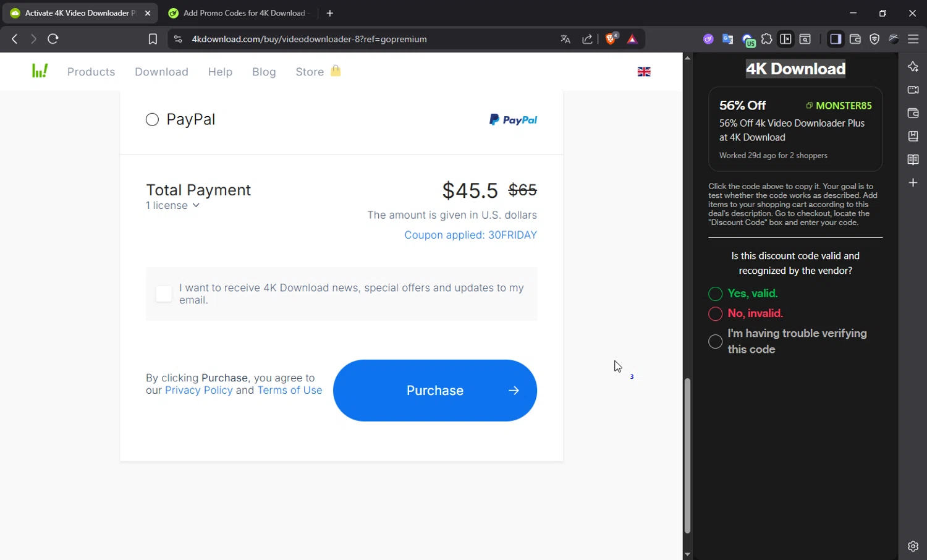The height and width of the screenshot is (560, 927).
Task: Click Coupon applied: 30FRIDAY link
Action: [470, 235]
